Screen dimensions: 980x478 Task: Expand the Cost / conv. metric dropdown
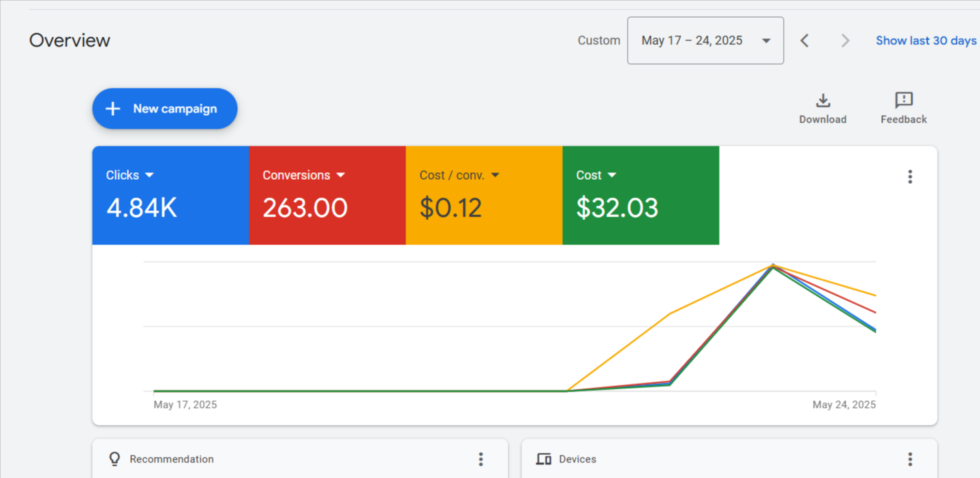(495, 175)
